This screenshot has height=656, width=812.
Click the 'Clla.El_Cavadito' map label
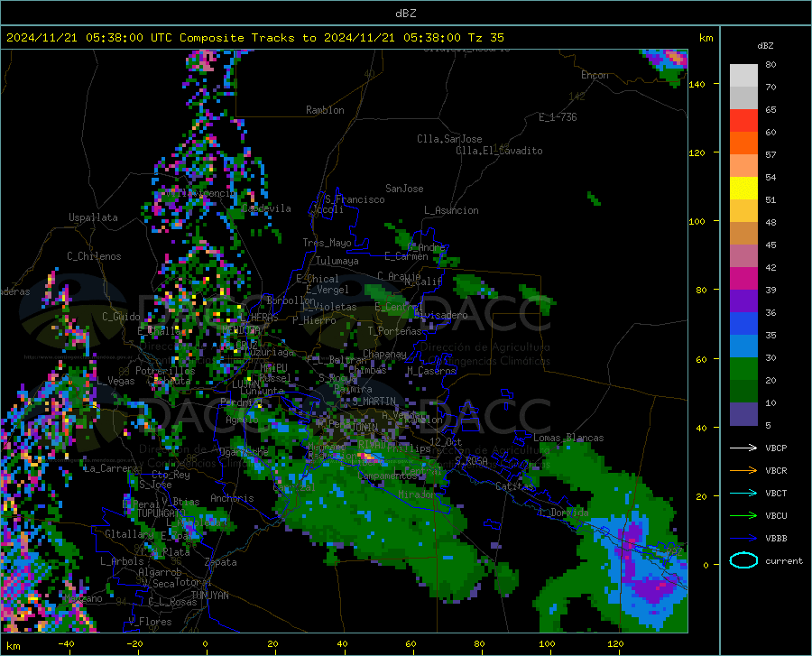[x=499, y=151]
